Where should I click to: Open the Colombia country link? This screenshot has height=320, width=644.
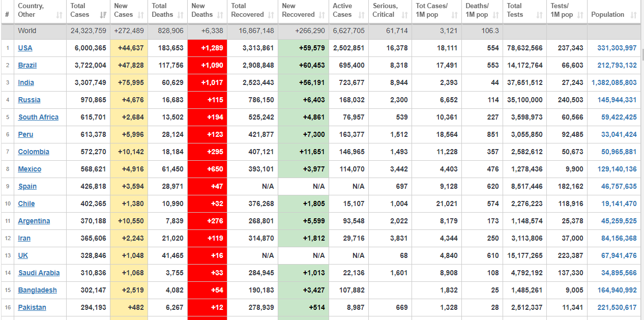34,152
